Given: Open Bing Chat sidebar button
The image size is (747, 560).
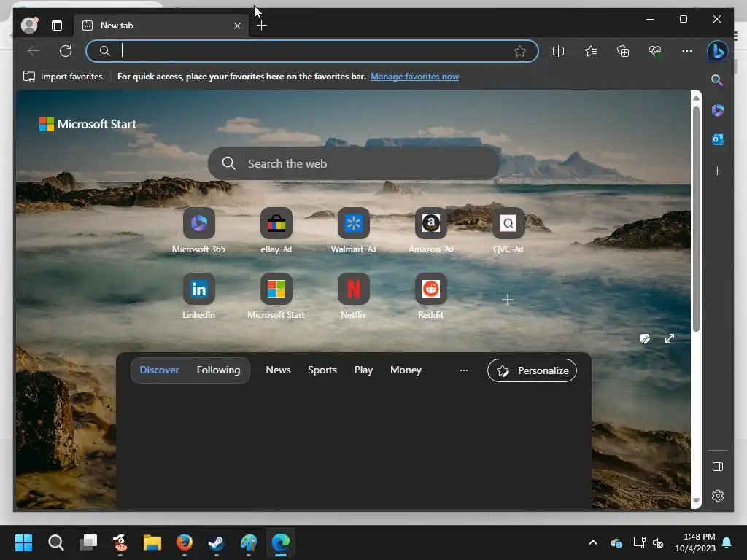Looking at the screenshot, I should 717,51.
